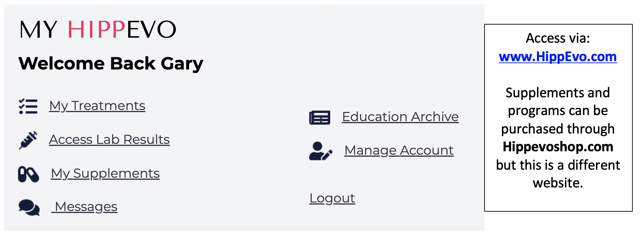Screen dimensions: 644x239
Task: Click the user-edit icon for Manage Account
Action: pyautogui.click(x=321, y=151)
